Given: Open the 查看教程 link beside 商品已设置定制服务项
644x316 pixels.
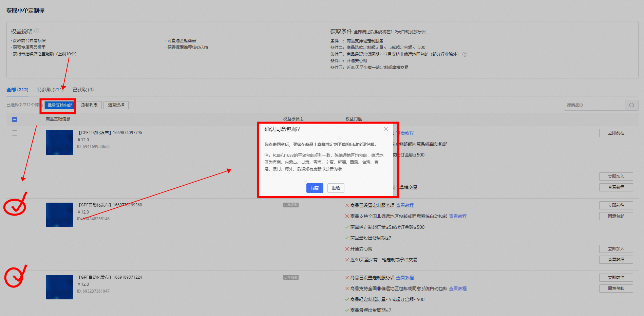Looking at the screenshot, I should pos(405,205).
